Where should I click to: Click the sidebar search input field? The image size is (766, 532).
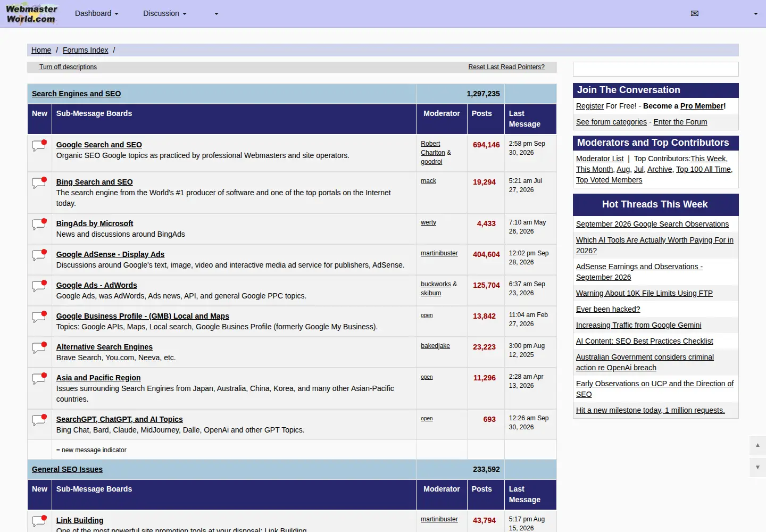[x=655, y=69]
